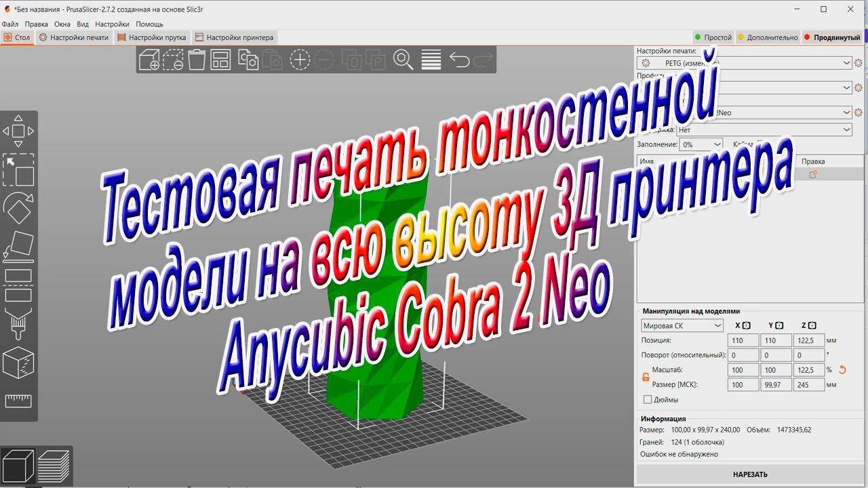Mirror along Z axis icon
Viewport: 868px width, 488px height.
coord(813,326)
